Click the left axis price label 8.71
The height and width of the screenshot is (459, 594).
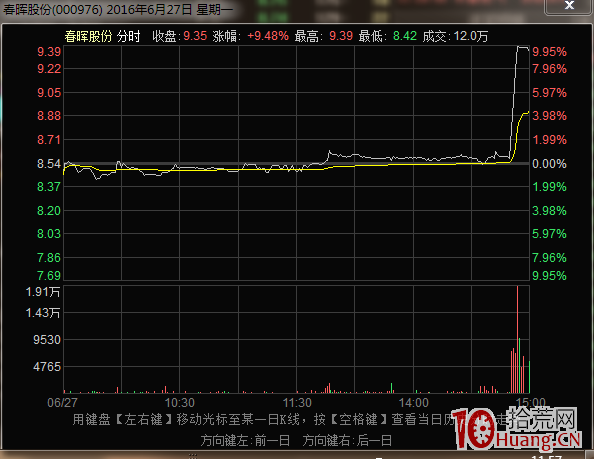tap(49, 140)
